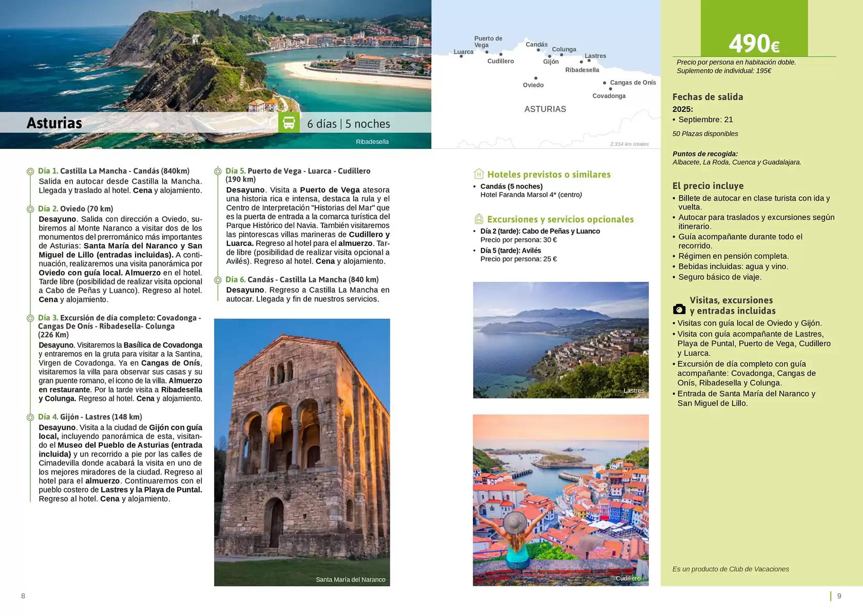Screen dimensions: 863x616
Task: Click the Lastres coastal photo
Action: click(x=561, y=339)
